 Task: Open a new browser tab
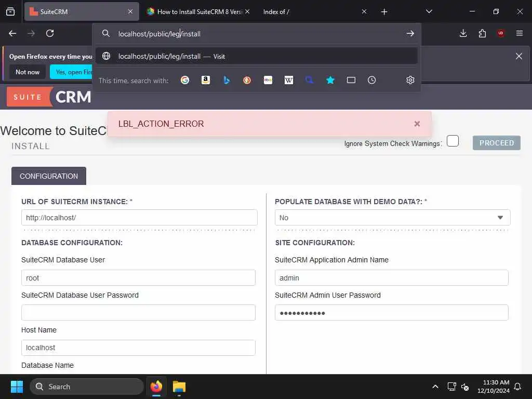tap(384, 12)
